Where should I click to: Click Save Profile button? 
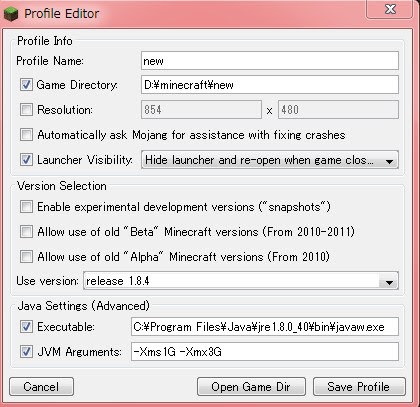pyautogui.click(x=359, y=387)
